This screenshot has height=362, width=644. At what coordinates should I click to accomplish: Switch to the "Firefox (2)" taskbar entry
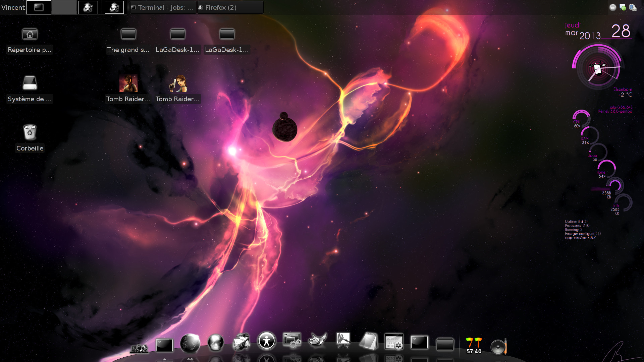click(x=230, y=7)
